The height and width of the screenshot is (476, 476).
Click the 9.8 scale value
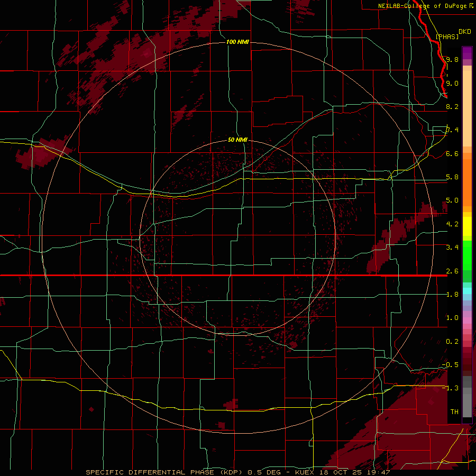tap(452, 59)
